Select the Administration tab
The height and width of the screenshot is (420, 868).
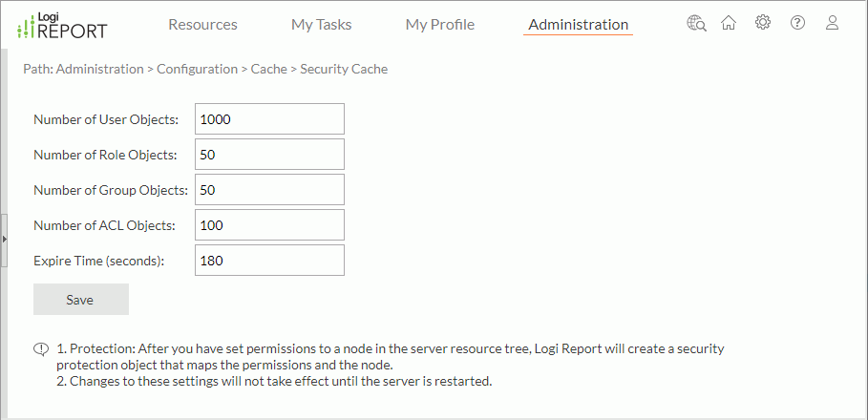click(x=578, y=25)
